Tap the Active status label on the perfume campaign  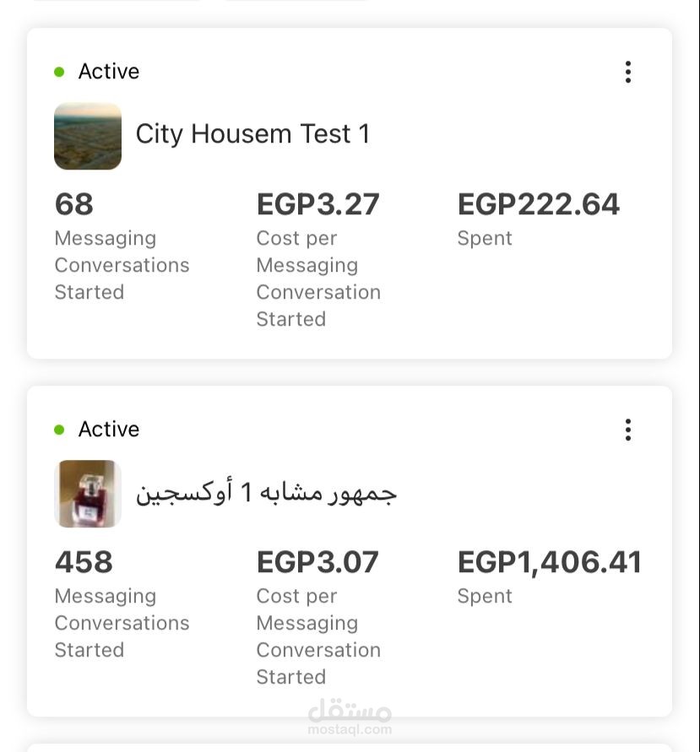tap(109, 430)
